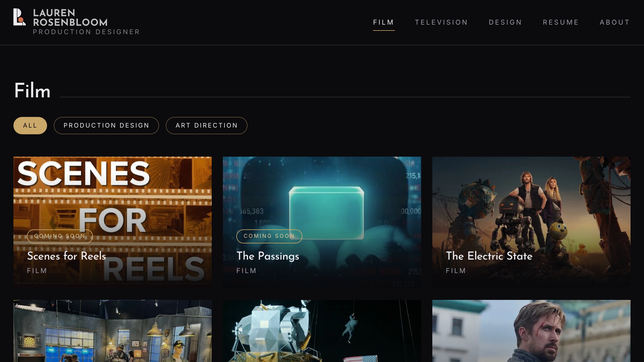Go to the Television menu item

coord(442,22)
